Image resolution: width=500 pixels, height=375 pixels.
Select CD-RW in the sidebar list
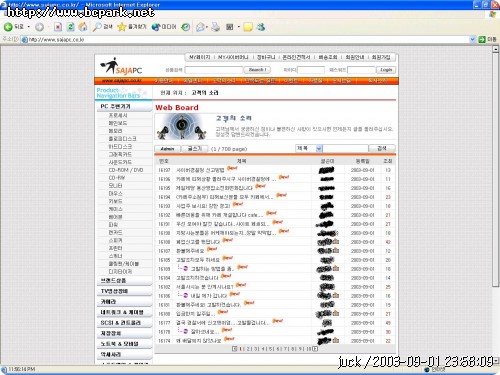(116, 178)
